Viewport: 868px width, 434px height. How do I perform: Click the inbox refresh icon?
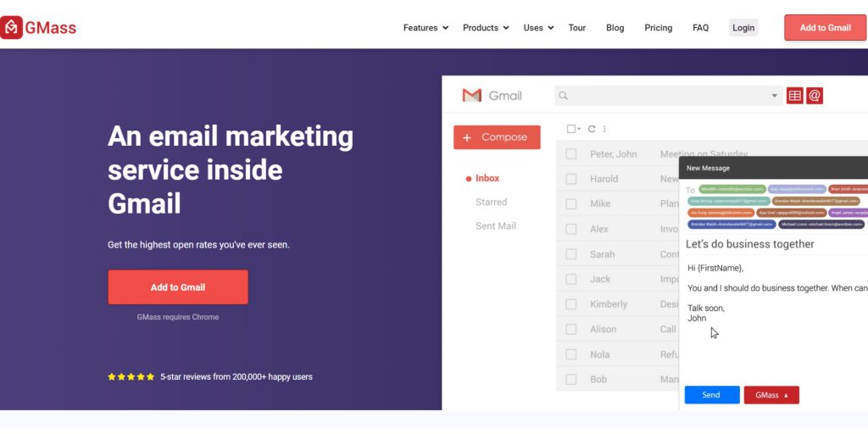click(592, 129)
